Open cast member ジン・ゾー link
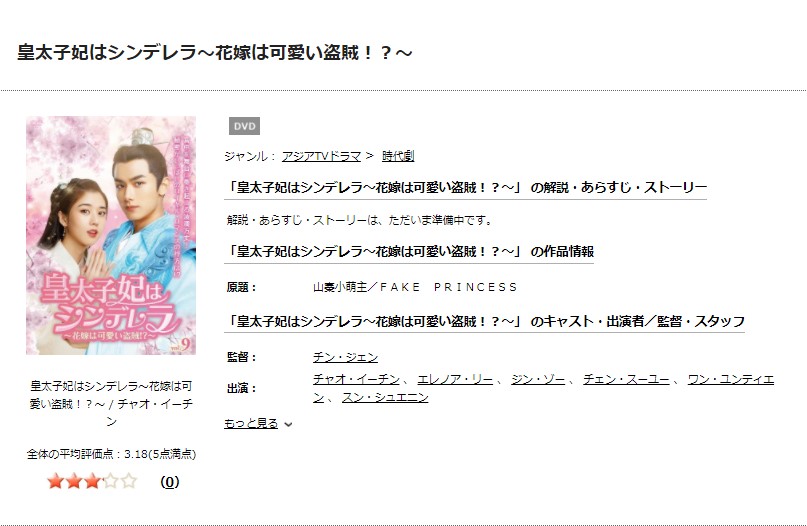This screenshot has height=526, width=807. click(x=538, y=379)
